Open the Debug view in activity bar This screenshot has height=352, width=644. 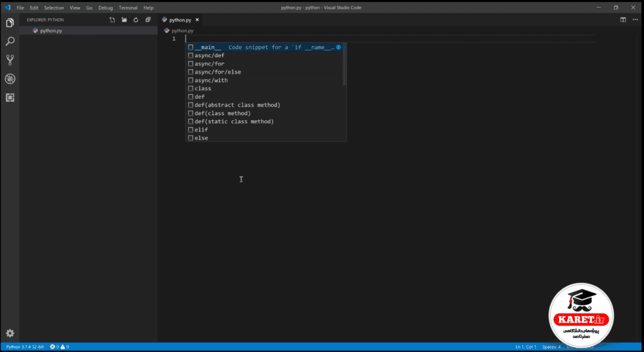click(10, 79)
